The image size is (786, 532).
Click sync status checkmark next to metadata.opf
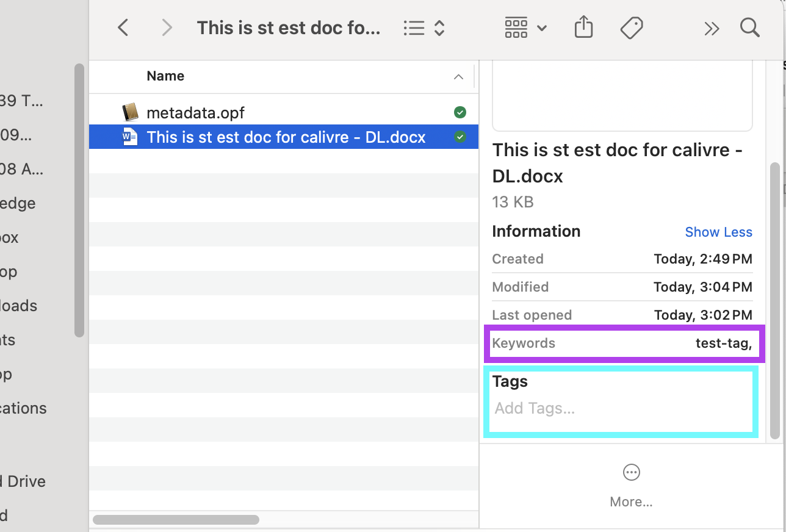(460, 112)
